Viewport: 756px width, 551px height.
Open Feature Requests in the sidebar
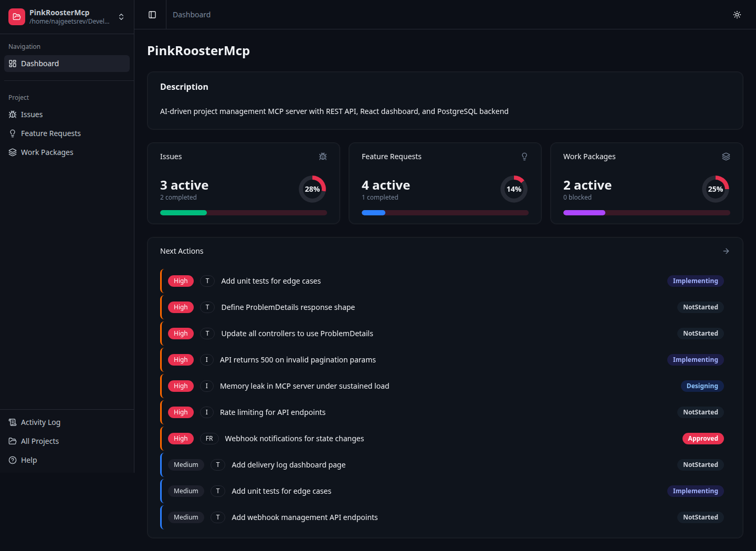tap(67, 133)
